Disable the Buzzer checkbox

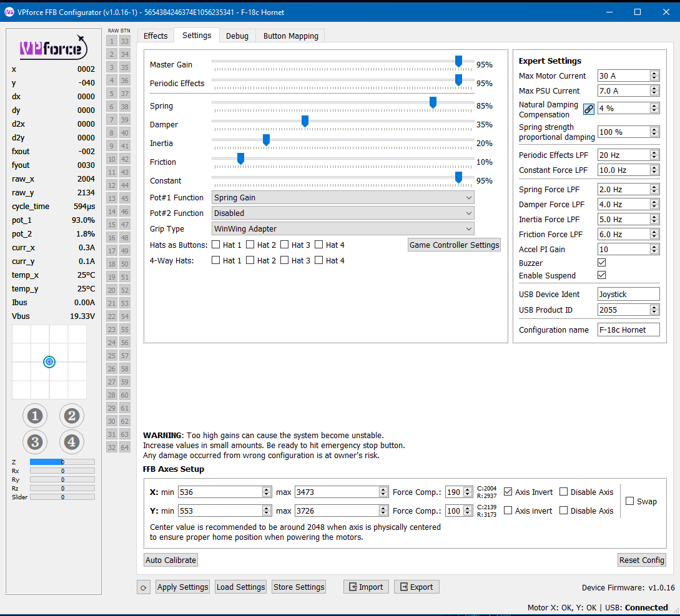click(602, 263)
